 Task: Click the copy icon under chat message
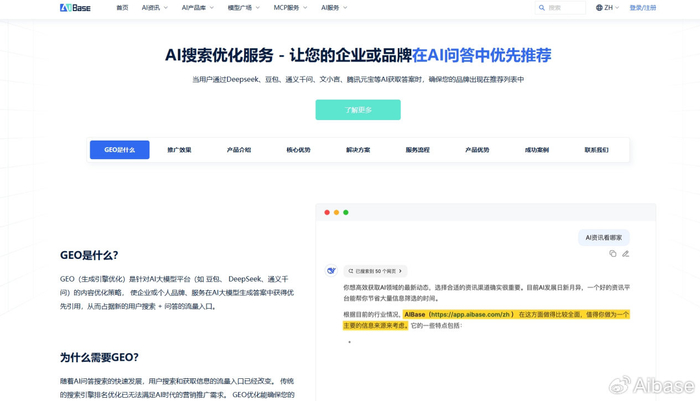[612, 254]
